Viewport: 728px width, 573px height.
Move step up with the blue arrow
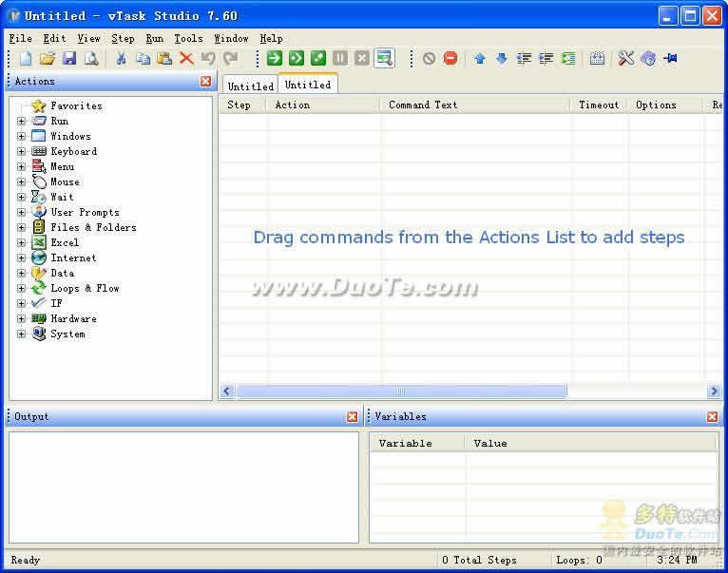click(480, 59)
